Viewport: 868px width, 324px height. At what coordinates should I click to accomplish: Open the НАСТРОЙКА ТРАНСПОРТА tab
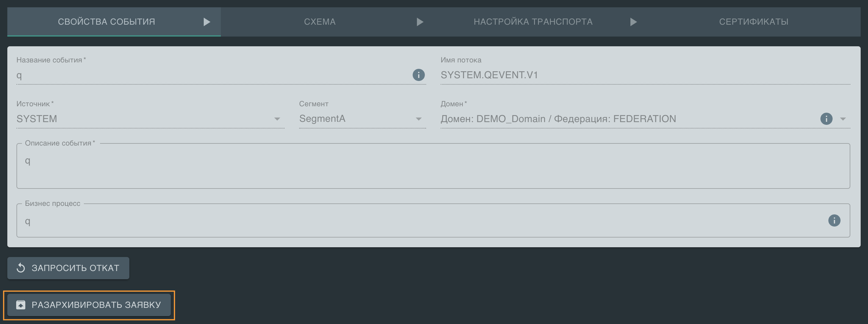point(533,22)
